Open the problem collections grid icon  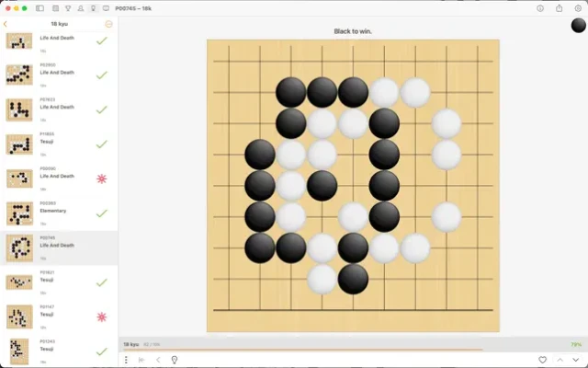pos(53,7)
